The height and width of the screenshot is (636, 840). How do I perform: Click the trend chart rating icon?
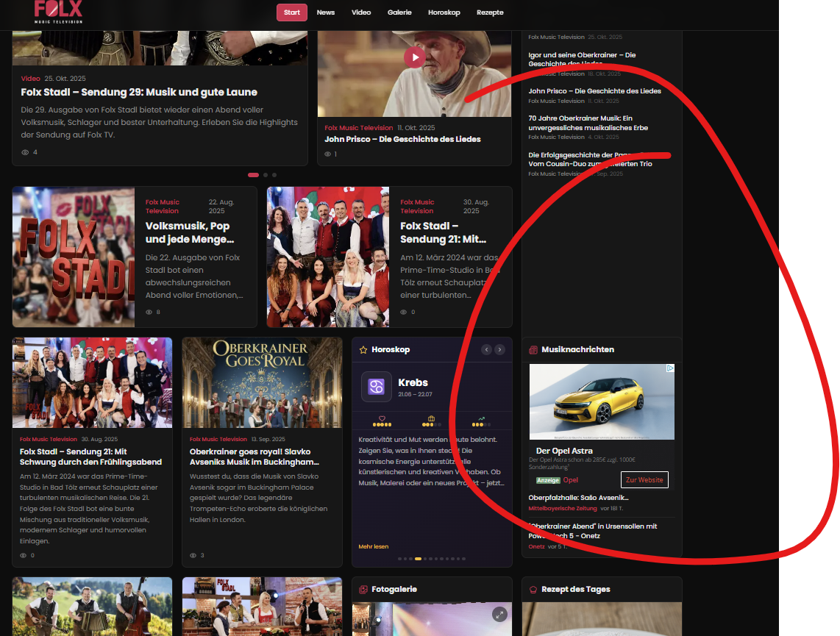coord(481,418)
